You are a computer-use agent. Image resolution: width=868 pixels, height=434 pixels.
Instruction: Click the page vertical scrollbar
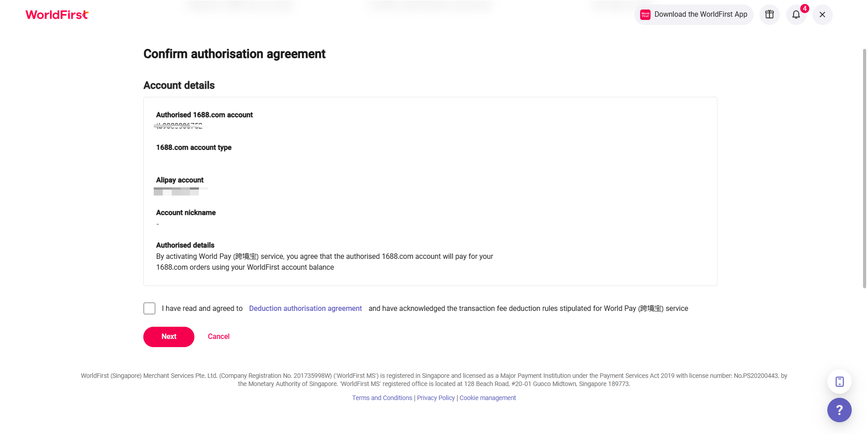[x=864, y=167]
